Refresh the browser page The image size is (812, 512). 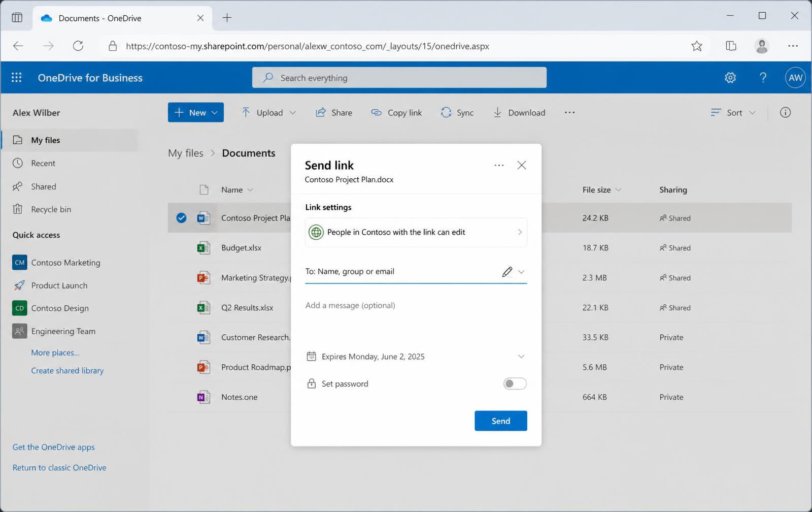[x=78, y=46]
